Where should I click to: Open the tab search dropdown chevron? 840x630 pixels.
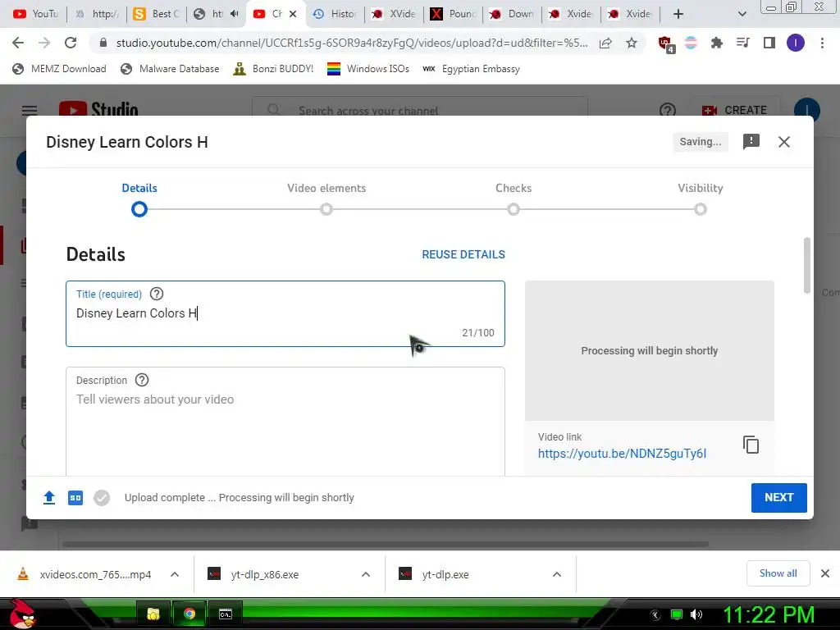(x=742, y=14)
